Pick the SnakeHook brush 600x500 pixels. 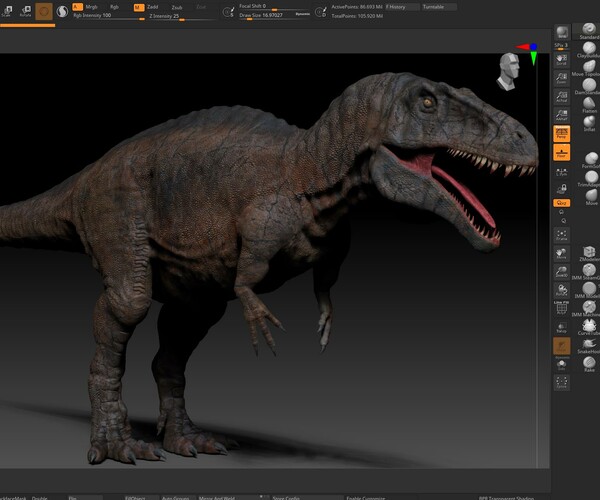(589, 346)
